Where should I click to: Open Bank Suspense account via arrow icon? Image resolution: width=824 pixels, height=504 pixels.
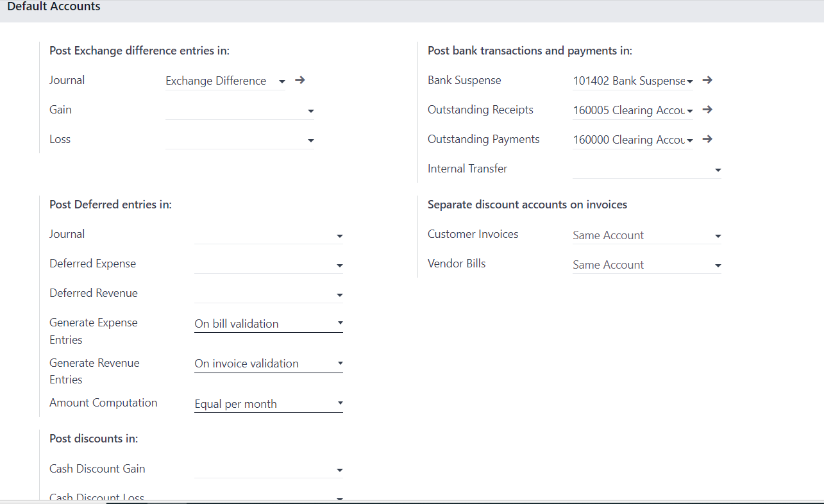pos(707,80)
